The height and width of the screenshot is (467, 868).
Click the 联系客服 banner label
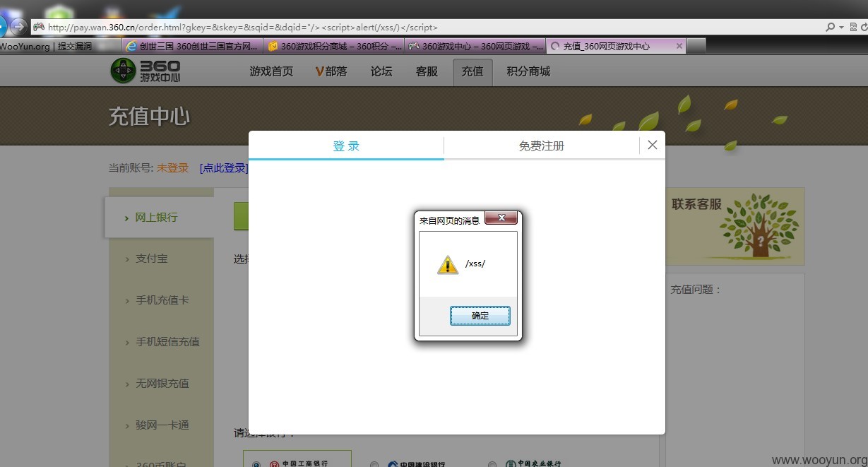pos(696,204)
